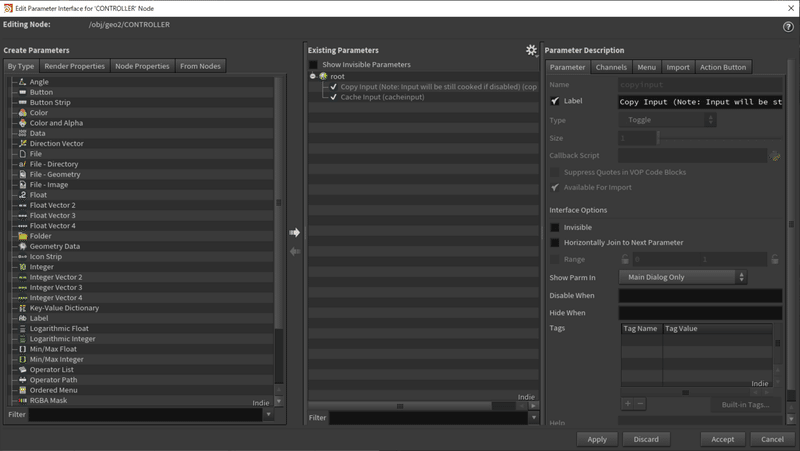Click the File - Image icon
The width and height of the screenshot is (800, 451).
[x=22, y=185]
